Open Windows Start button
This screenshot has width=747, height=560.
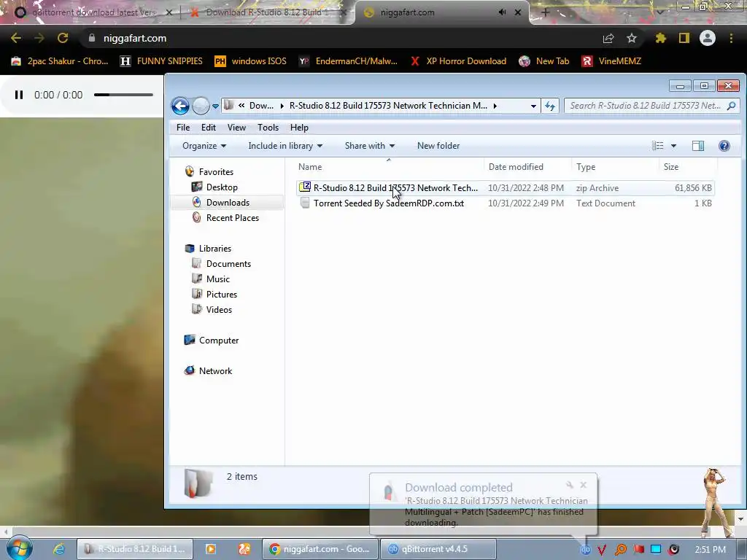pyautogui.click(x=20, y=548)
